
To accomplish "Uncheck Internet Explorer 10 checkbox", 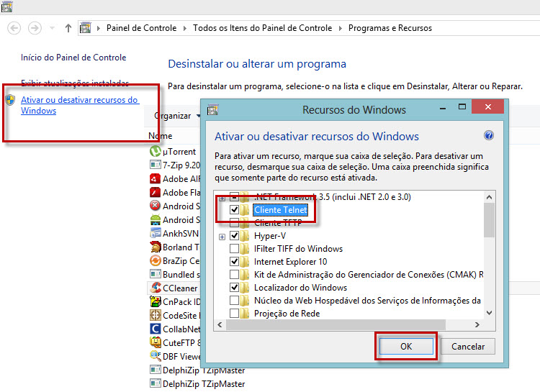I will (x=235, y=262).
